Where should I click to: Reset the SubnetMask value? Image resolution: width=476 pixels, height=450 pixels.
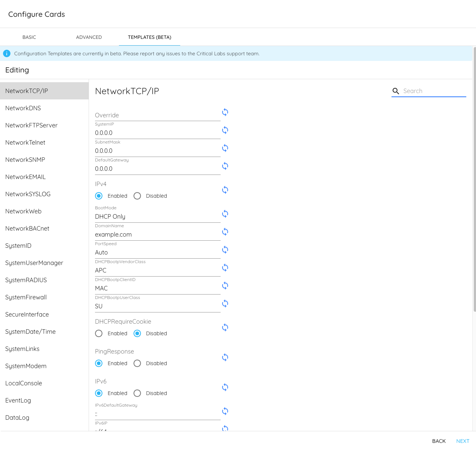[x=225, y=148]
